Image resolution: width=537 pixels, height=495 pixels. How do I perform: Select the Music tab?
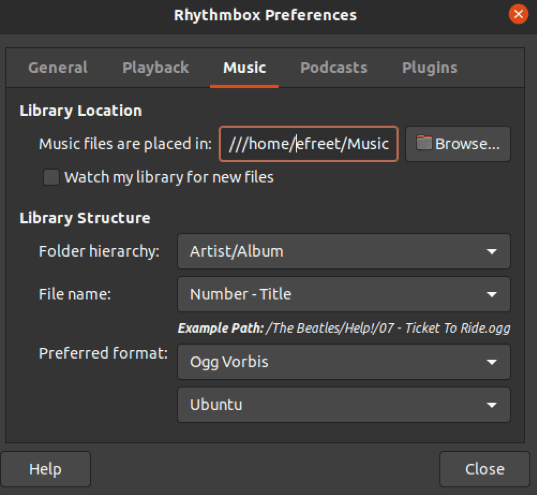(x=245, y=67)
